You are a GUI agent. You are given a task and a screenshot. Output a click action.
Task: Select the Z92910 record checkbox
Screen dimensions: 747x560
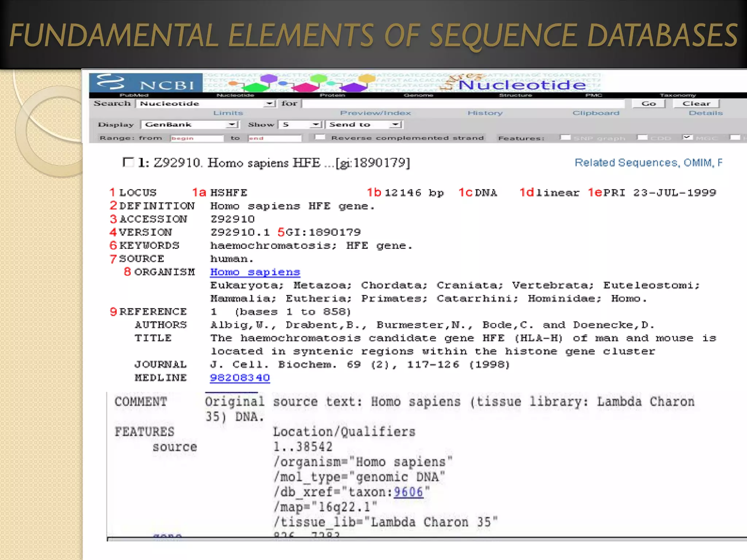[128, 162]
